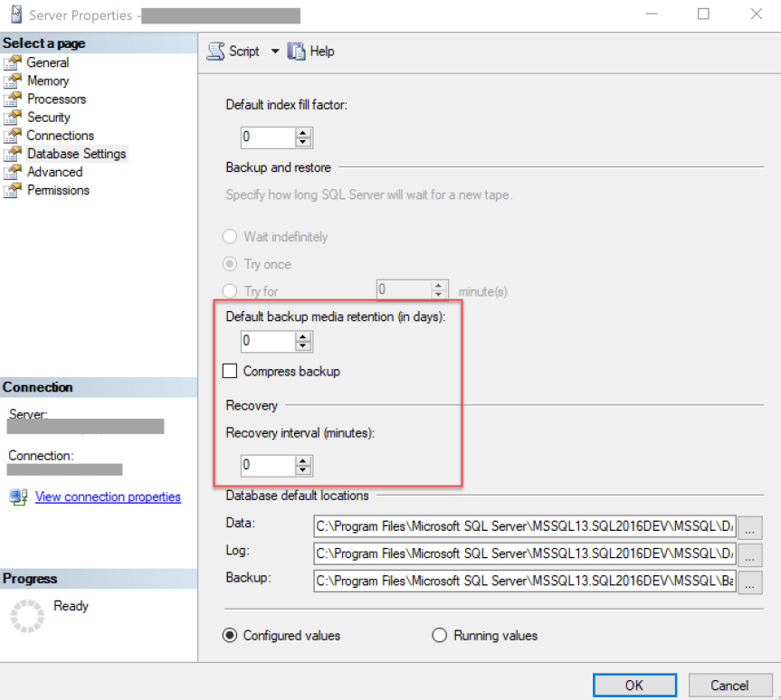The height and width of the screenshot is (700, 781).
Task: Select the Database Settings page label
Action: pos(77,154)
